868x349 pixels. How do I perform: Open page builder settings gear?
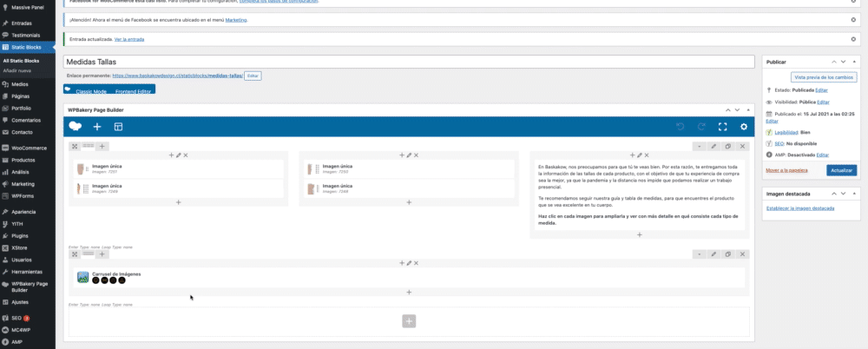[x=744, y=127]
